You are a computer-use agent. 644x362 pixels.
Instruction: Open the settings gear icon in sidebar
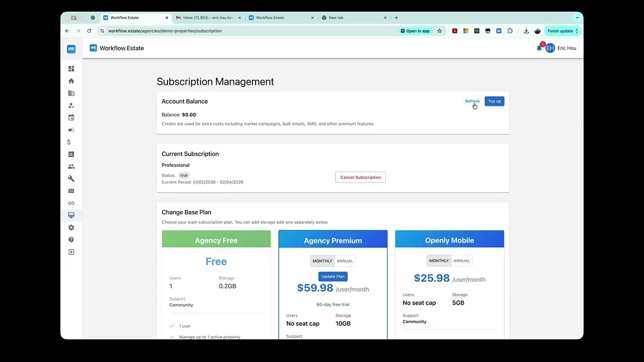[71, 228]
